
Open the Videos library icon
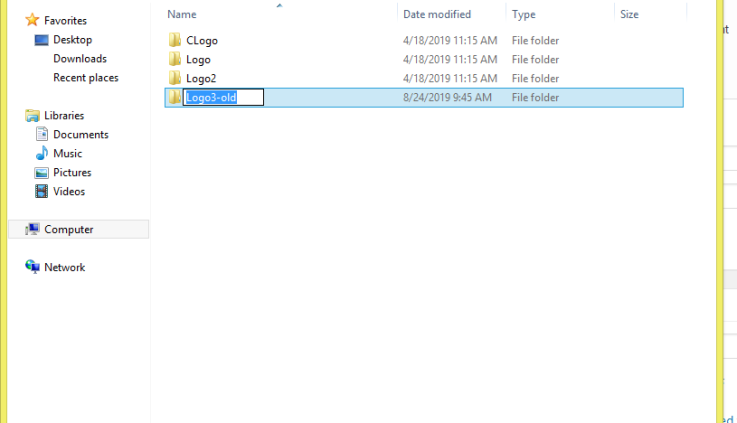41,191
